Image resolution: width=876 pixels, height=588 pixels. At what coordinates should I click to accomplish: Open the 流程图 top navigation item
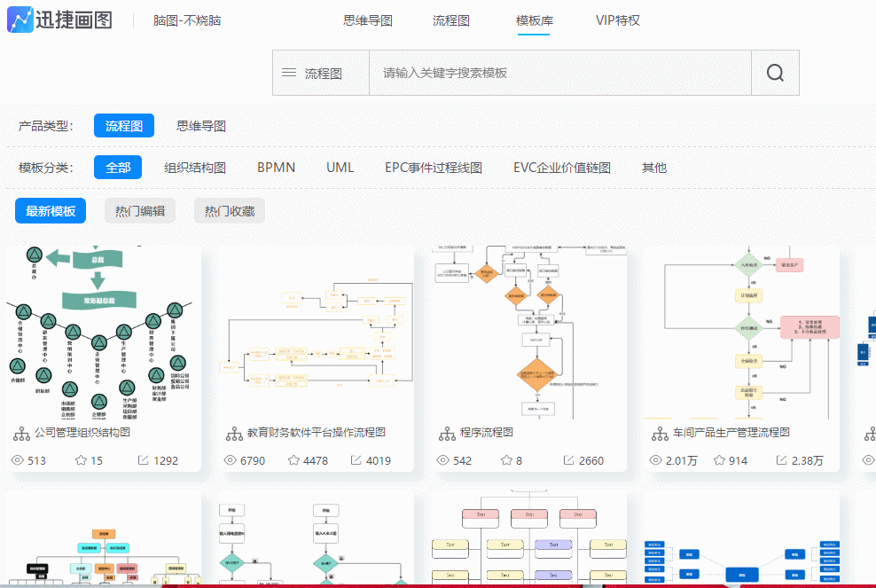tap(450, 20)
